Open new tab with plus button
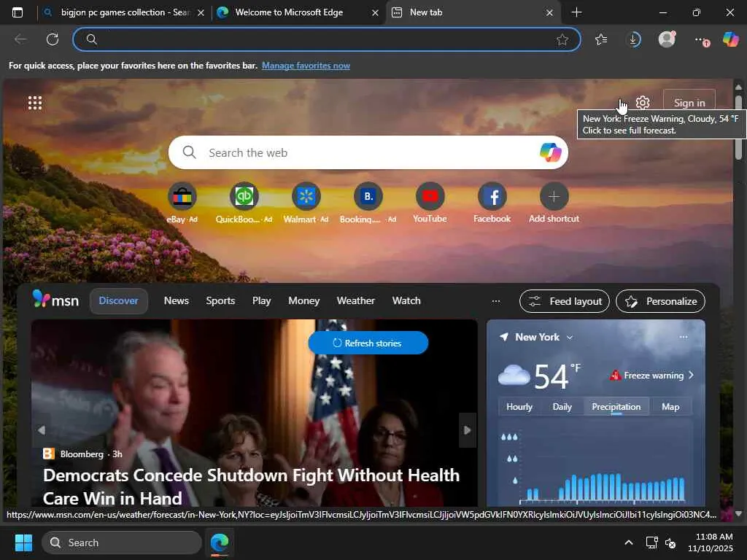The height and width of the screenshot is (560, 747). 576,12
